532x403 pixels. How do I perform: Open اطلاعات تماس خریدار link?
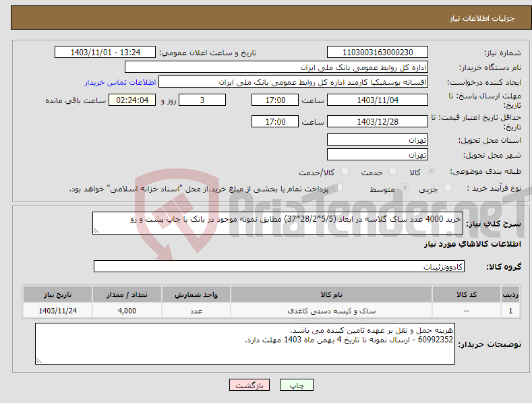[120, 82]
